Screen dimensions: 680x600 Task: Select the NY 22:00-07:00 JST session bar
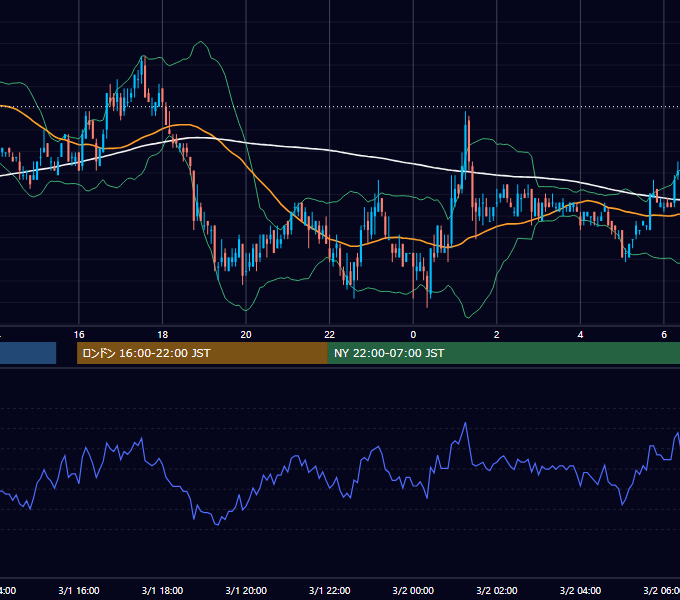tap(503, 353)
